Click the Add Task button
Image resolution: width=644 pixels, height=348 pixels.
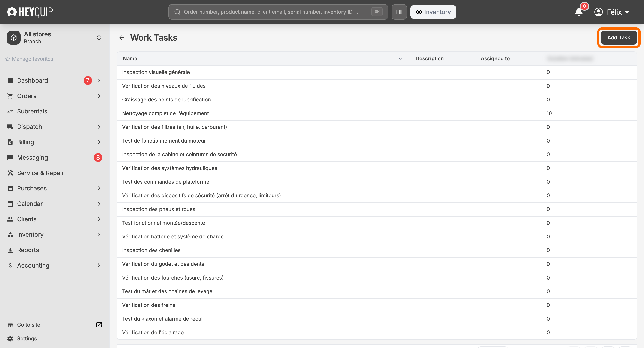[619, 37]
